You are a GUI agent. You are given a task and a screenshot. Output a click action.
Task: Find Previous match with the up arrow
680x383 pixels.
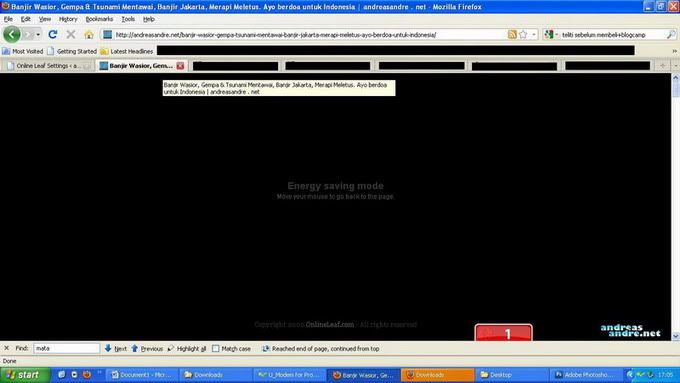click(x=147, y=348)
